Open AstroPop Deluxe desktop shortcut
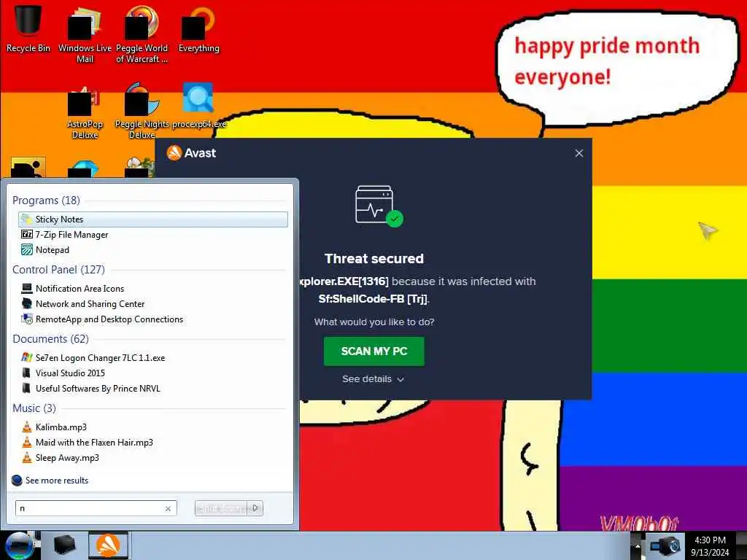 click(85, 112)
